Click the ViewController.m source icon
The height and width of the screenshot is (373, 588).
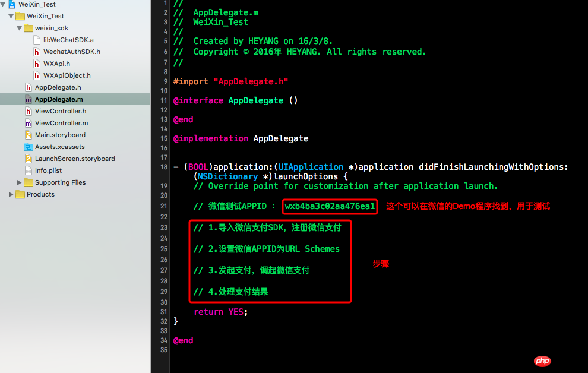tap(29, 124)
